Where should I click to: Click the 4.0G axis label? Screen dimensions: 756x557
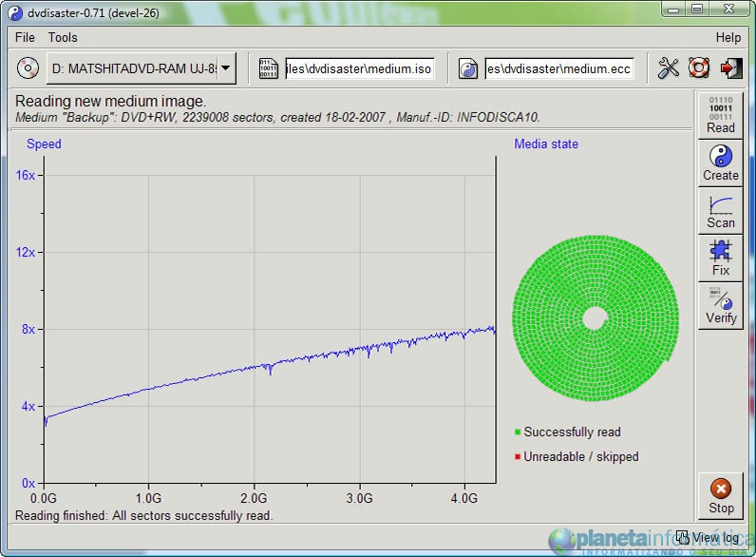464,498
